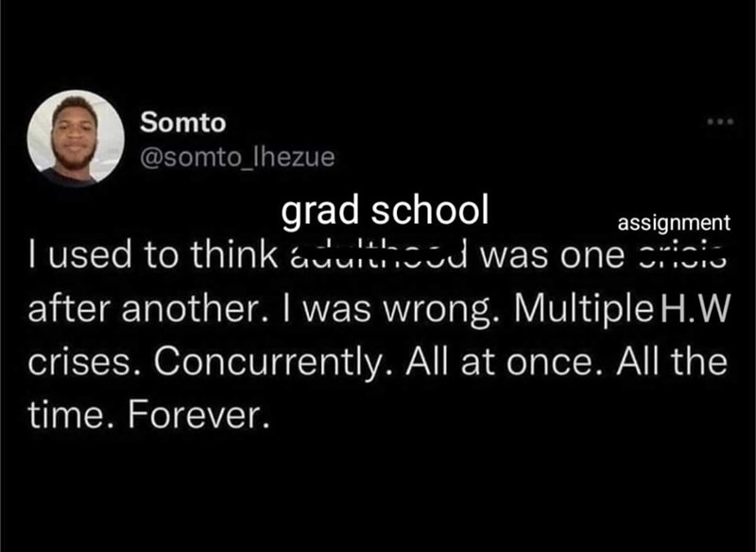Click Somto's profile picture
The height and width of the screenshot is (552, 756).
(x=76, y=139)
